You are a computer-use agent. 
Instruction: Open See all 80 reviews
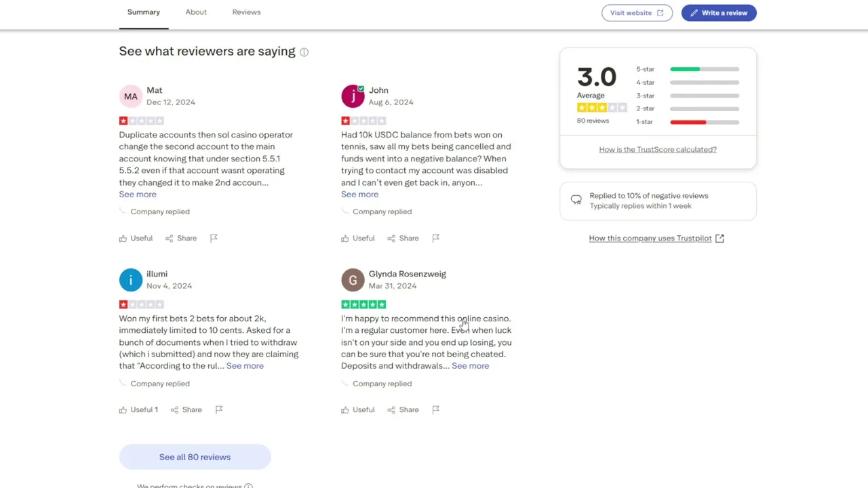pyautogui.click(x=195, y=457)
